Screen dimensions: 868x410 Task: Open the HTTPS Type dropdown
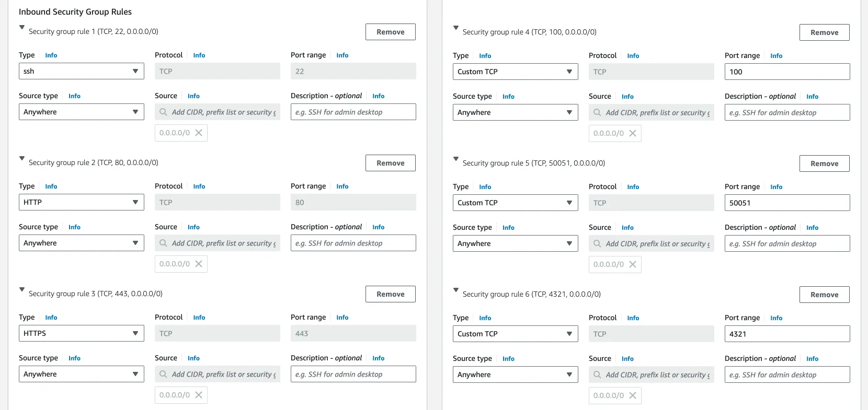coord(82,333)
